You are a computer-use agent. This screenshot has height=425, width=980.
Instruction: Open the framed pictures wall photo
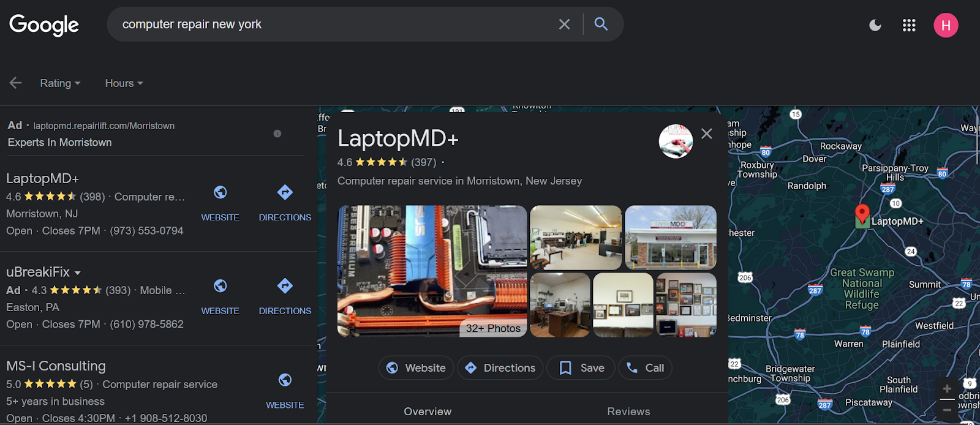click(x=623, y=305)
